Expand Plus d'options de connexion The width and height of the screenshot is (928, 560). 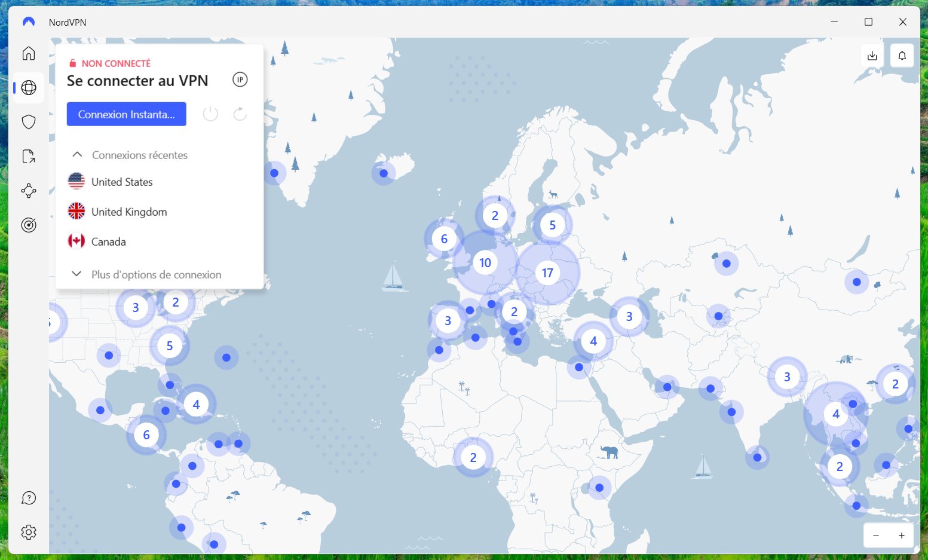tap(147, 274)
